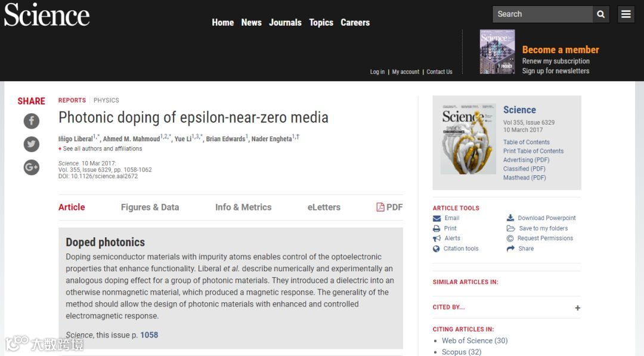The width and height of the screenshot is (644, 356).
Task: Open the News menu item
Action: click(252, 23)
